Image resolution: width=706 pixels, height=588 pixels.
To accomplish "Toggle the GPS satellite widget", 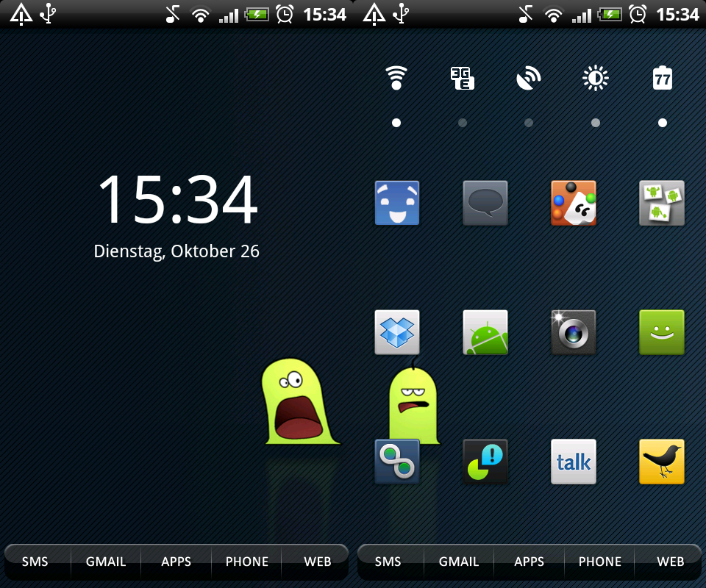I will (529, 79).
